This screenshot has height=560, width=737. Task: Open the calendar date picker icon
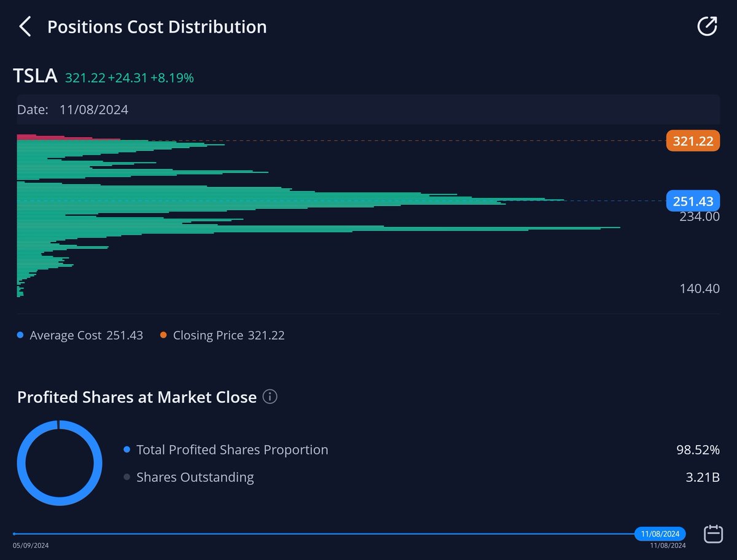[712, 534]
